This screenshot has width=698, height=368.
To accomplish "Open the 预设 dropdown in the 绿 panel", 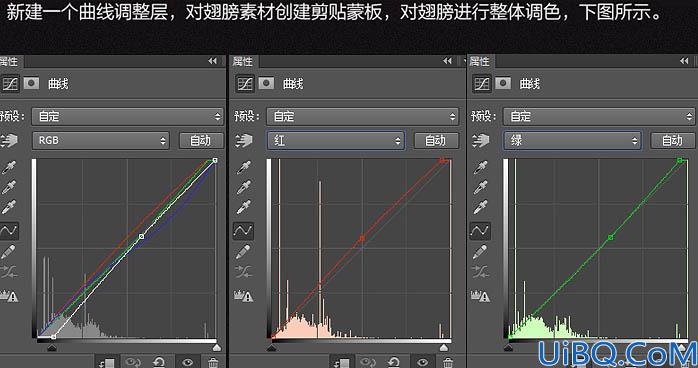I will (599, 117).
